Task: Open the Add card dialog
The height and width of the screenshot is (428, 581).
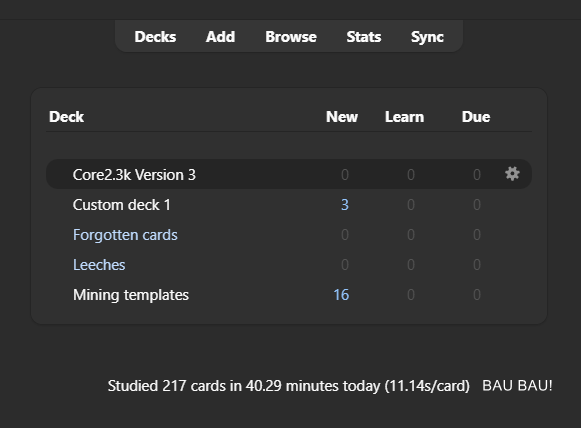Action: [x=220, y=37]
